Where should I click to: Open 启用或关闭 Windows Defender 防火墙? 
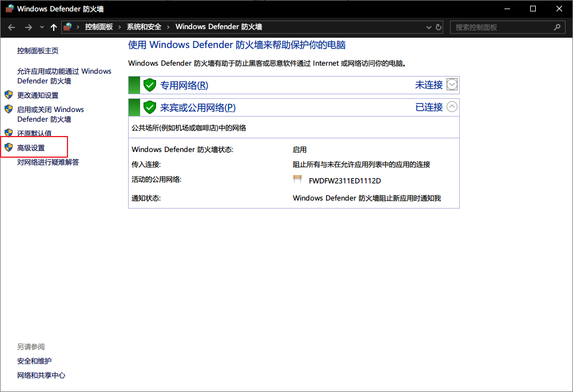click(x=50, y=114)
